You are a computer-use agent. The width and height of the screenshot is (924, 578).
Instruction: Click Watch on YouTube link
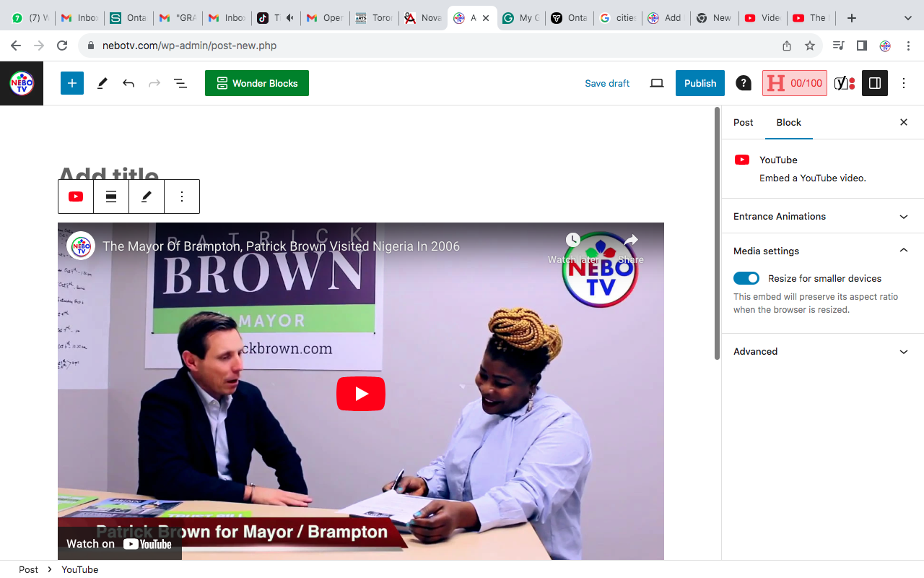(119, 544)
